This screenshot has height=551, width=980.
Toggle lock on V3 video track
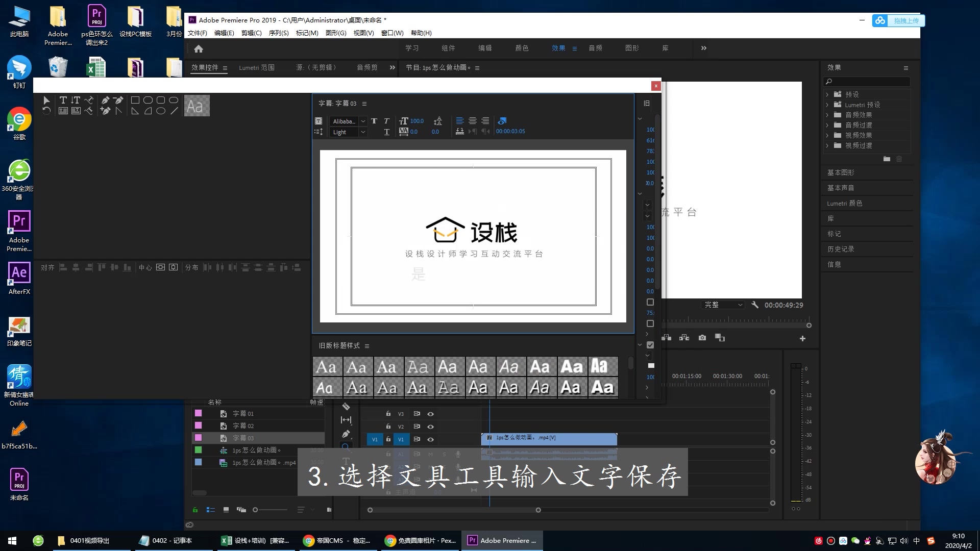tap(388, 413)
